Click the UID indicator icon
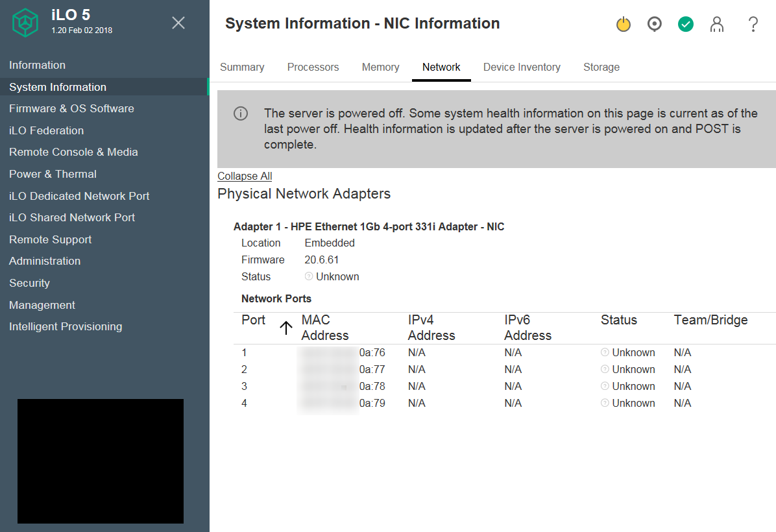The image size is (776, 532). (654, 24)
